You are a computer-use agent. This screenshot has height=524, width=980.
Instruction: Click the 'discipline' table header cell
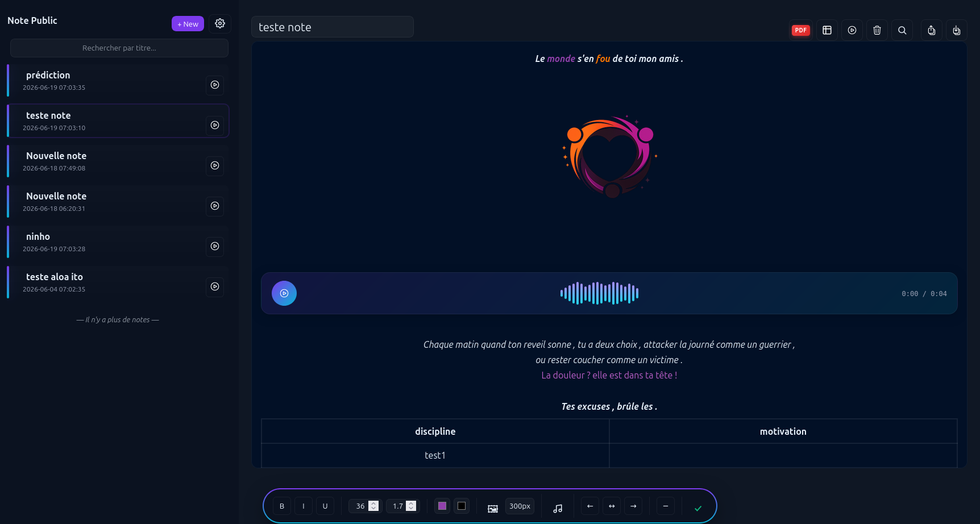435,431
